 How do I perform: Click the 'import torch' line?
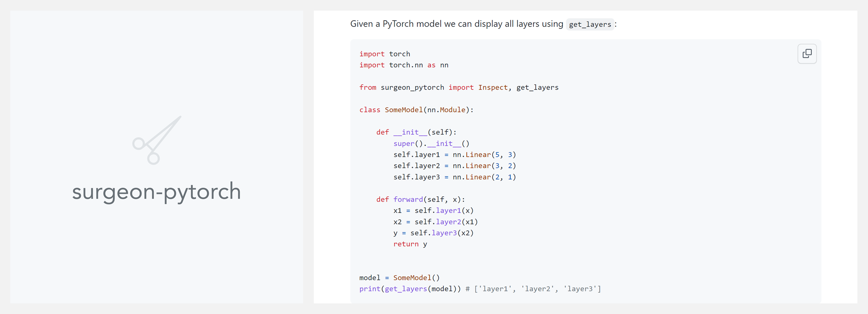tap(385, 54)
